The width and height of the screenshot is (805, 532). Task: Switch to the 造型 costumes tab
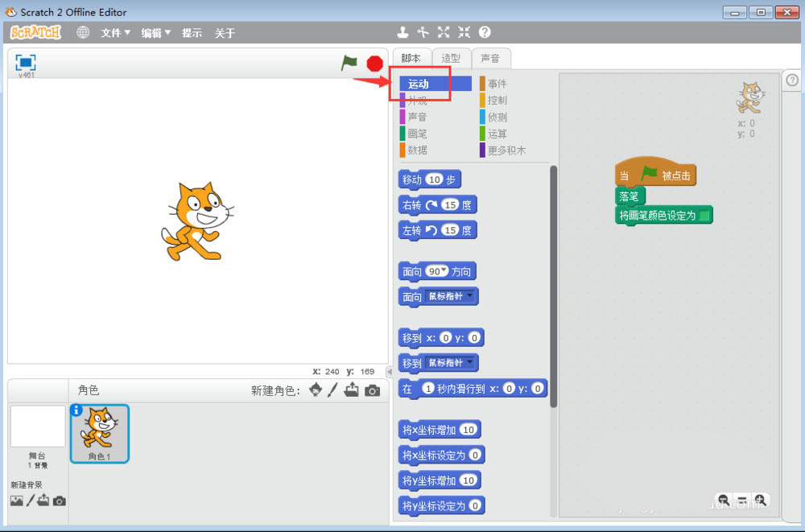[x=450, y=58]
